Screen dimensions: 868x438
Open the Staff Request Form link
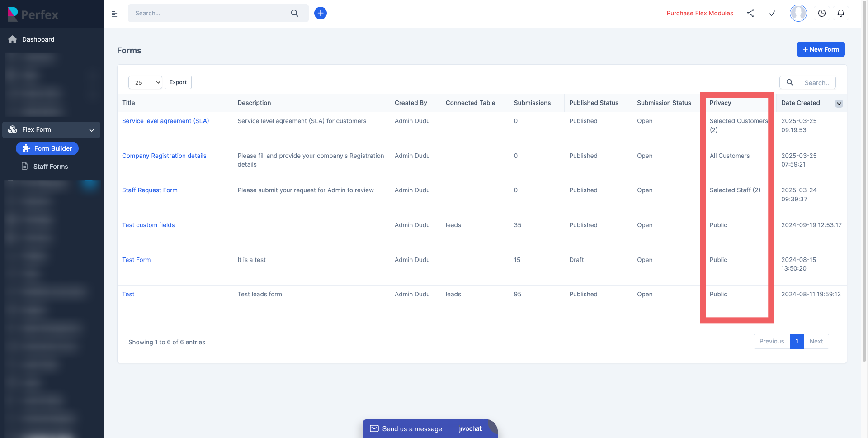click(x=150, y=190)
